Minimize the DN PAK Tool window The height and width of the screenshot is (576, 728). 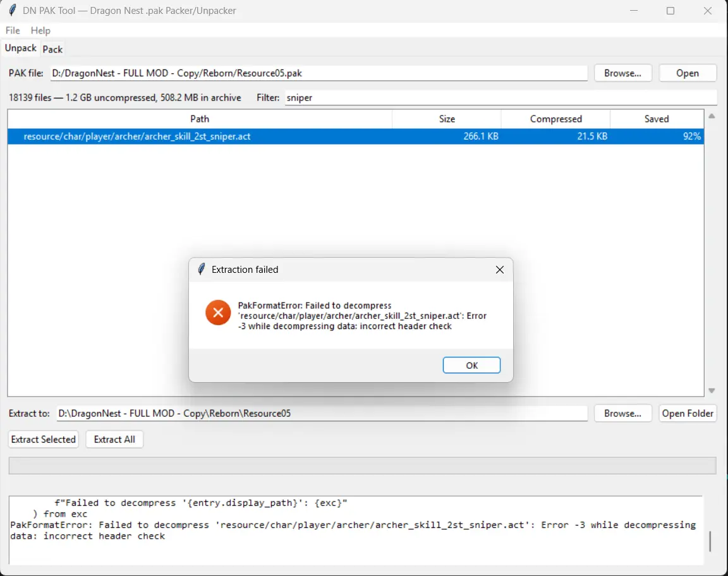(x=634, y=10)
